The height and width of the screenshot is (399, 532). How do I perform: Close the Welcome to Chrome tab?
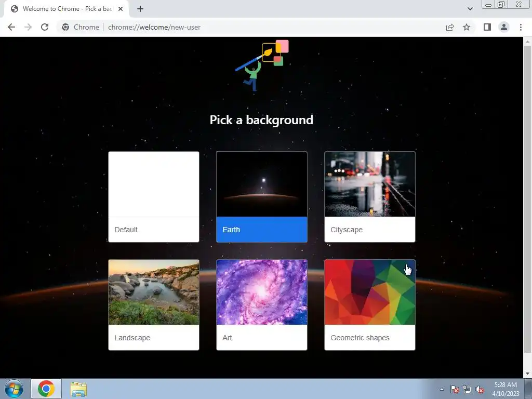pyautogui.click(x=121, y=9)
